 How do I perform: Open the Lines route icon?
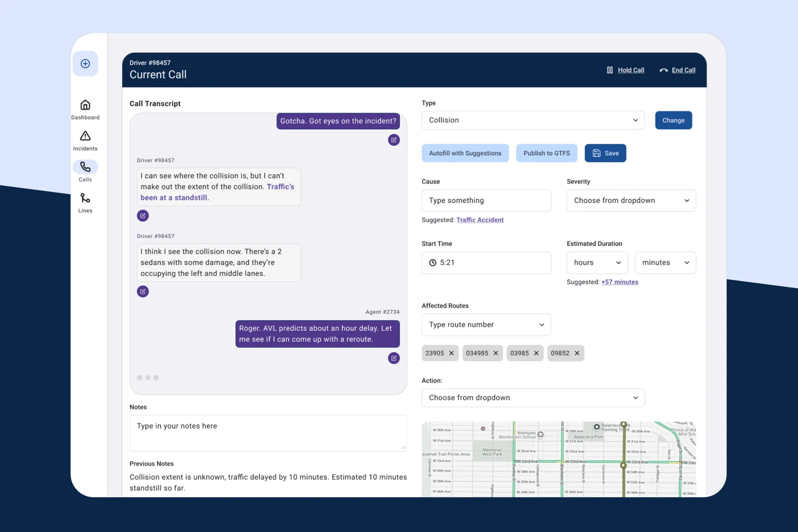[85, 198]
